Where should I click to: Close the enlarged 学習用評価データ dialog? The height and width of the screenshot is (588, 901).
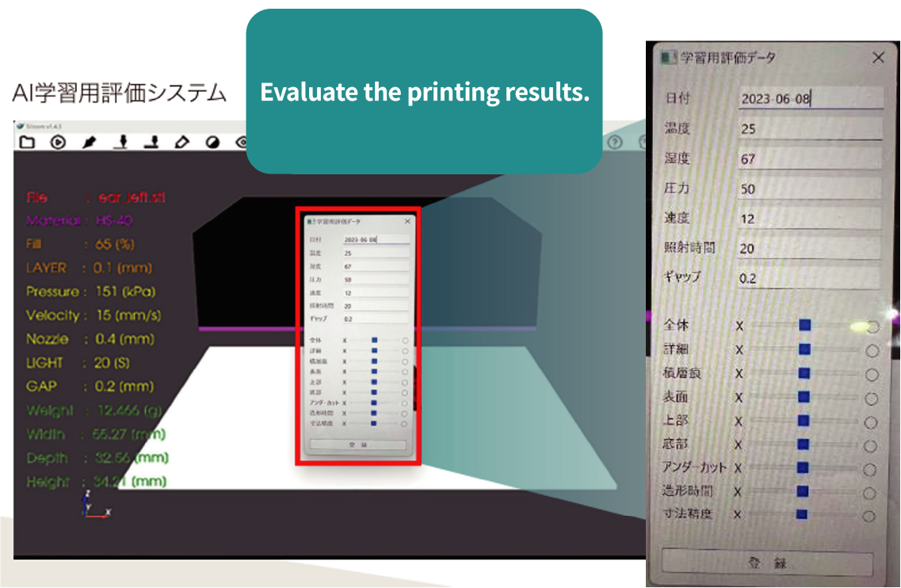click(x=877, y=58)
